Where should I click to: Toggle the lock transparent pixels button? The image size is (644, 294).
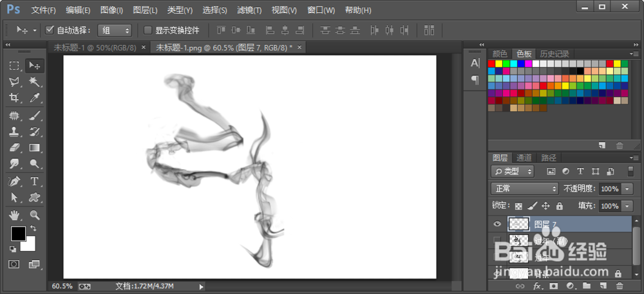[x=519, y=205]
